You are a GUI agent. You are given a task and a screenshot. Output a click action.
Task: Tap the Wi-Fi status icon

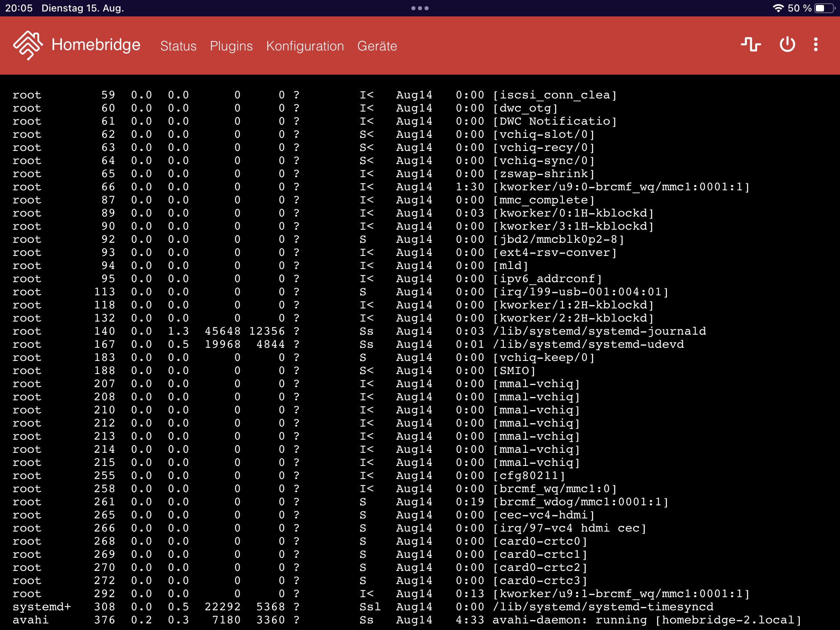pyautogui.click(x=778, y=8)
